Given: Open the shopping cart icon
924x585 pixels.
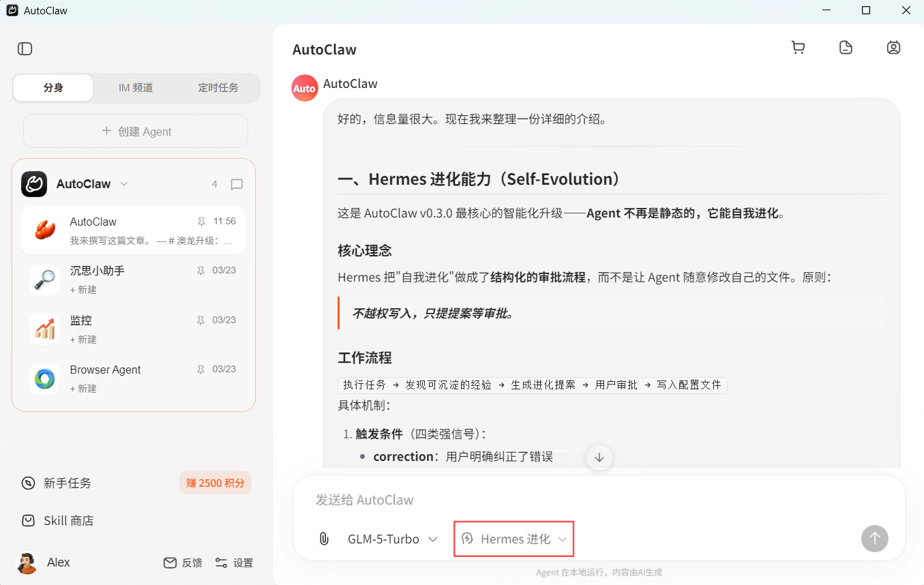Looking at the screenshot, I should [798, 48].
